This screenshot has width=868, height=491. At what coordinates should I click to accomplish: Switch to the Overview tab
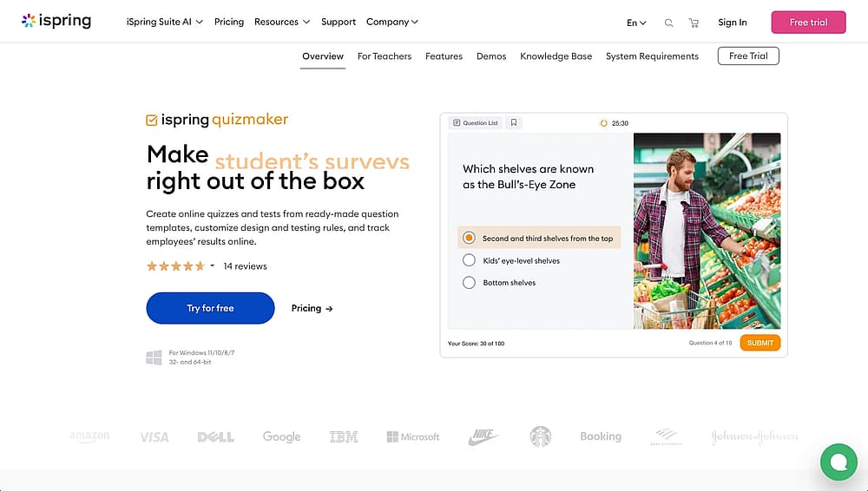click(x=323, y=56)
